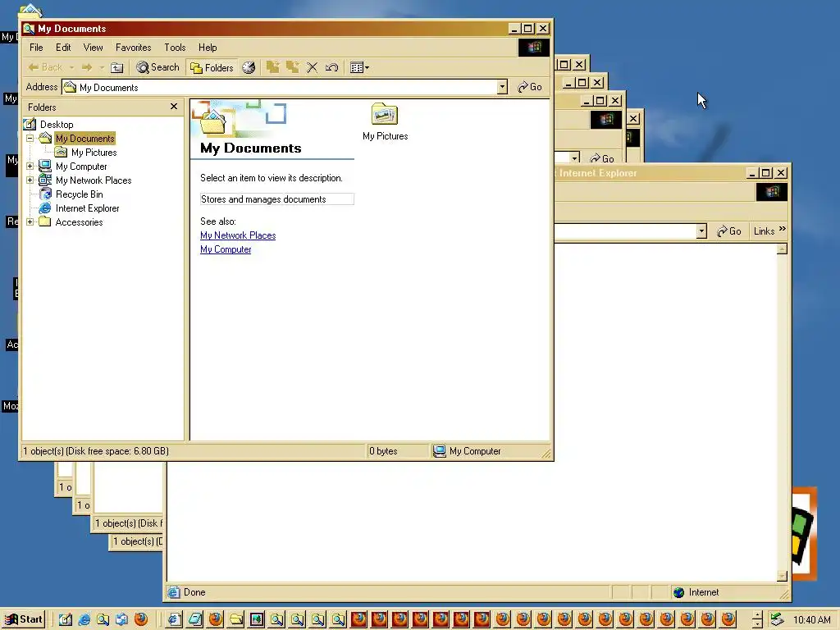Click the Undo toolbar icon
This screenshot has height=630, width=840.
pyautogui.click(x=331, y=67)
